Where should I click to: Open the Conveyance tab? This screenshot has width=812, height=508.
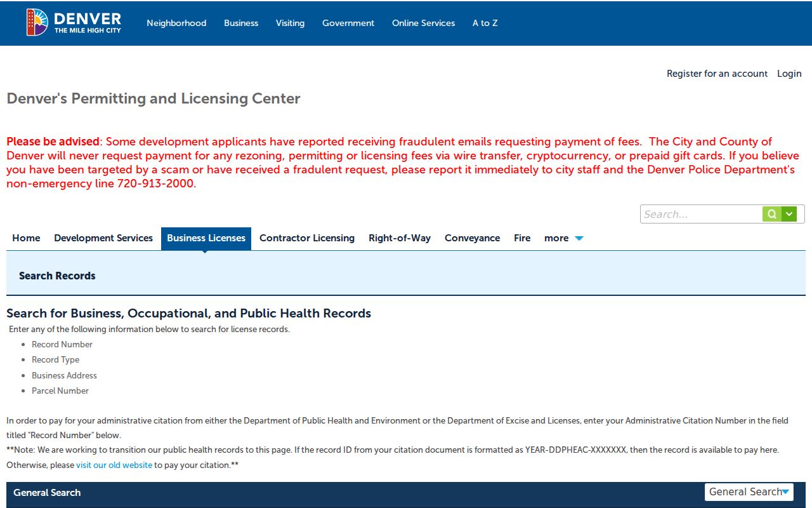472,238
